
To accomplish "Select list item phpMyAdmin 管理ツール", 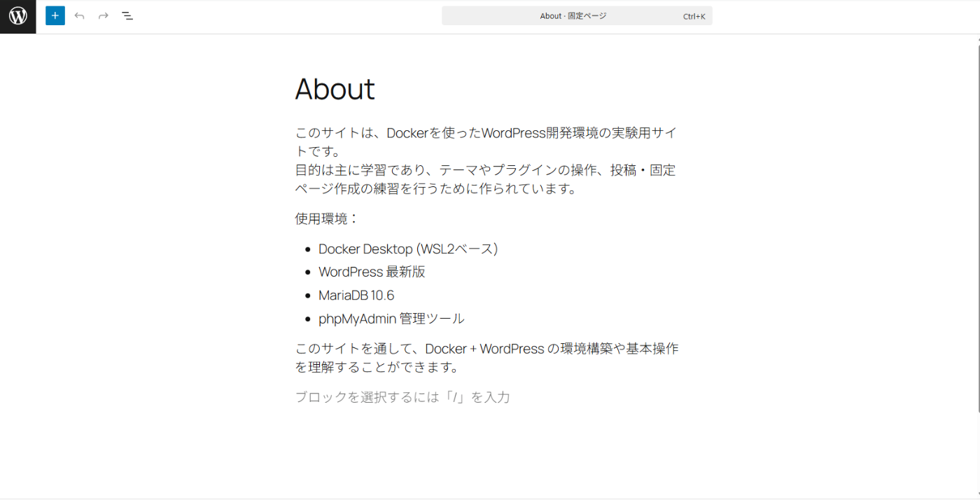I will pyautogui.click(x=391, y=319).
